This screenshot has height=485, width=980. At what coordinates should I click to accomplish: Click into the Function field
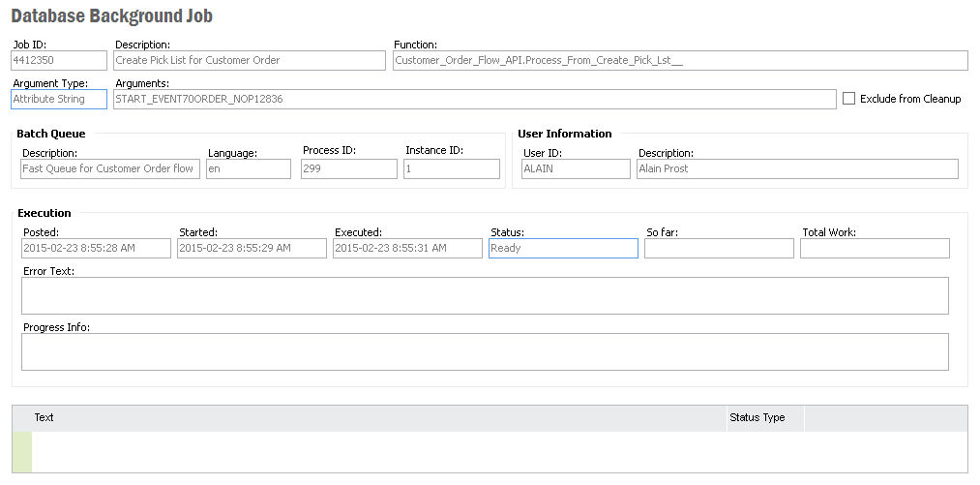coord(680,61)
